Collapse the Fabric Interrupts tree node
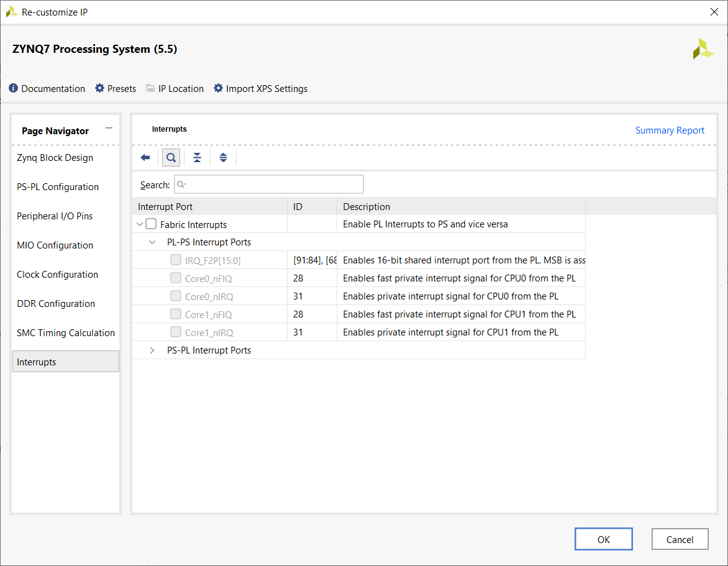This screenshot has height=566, width=728. point(140,224)
